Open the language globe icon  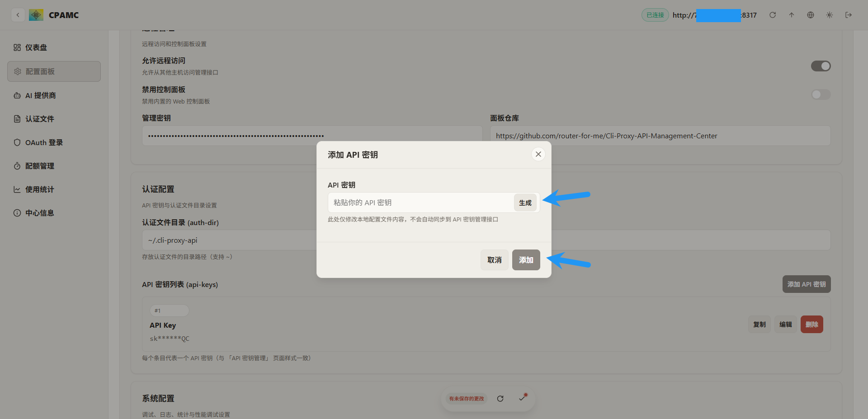point(811,15)
